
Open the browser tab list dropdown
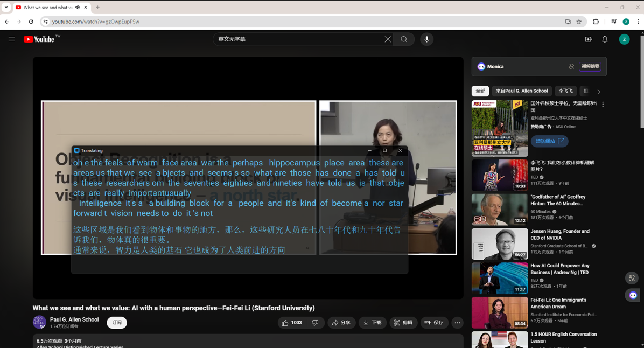coord(6,8)
